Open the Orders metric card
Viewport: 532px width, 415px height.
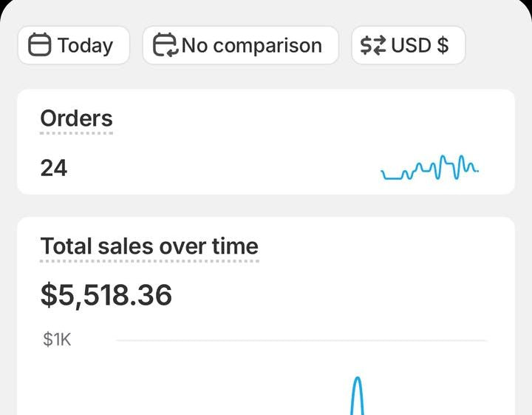coord(266,141)
